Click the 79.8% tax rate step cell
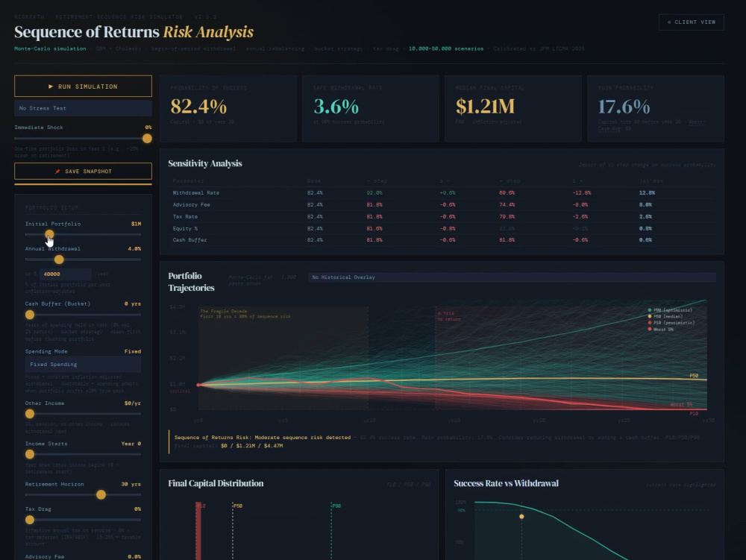 [x=507, y=217]
